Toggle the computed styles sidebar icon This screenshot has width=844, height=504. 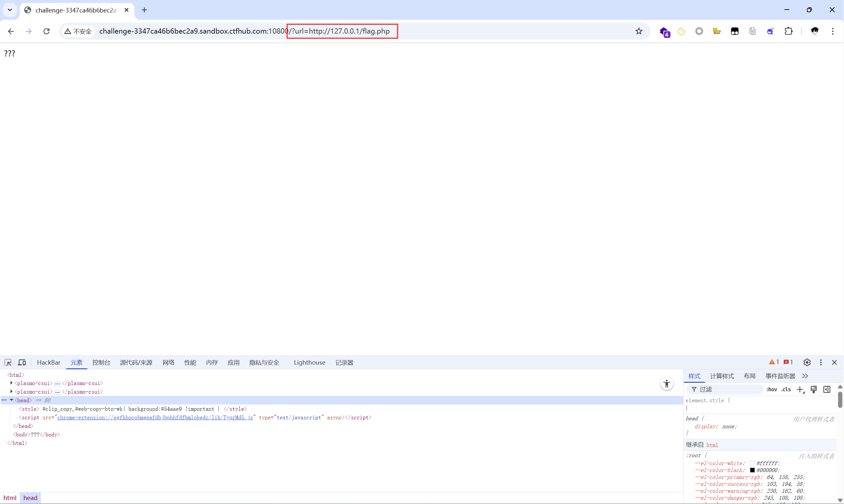pos(827,390)
